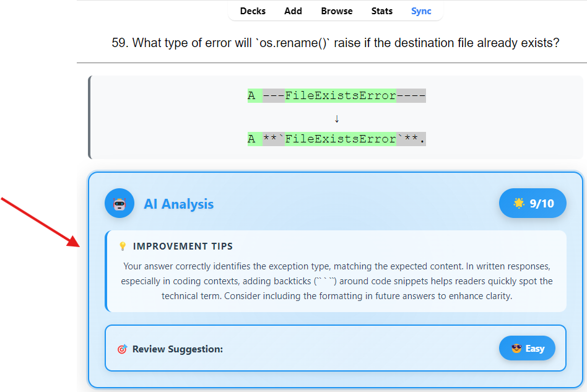Click the AI Analysis heading

click(x=178, y=204)
